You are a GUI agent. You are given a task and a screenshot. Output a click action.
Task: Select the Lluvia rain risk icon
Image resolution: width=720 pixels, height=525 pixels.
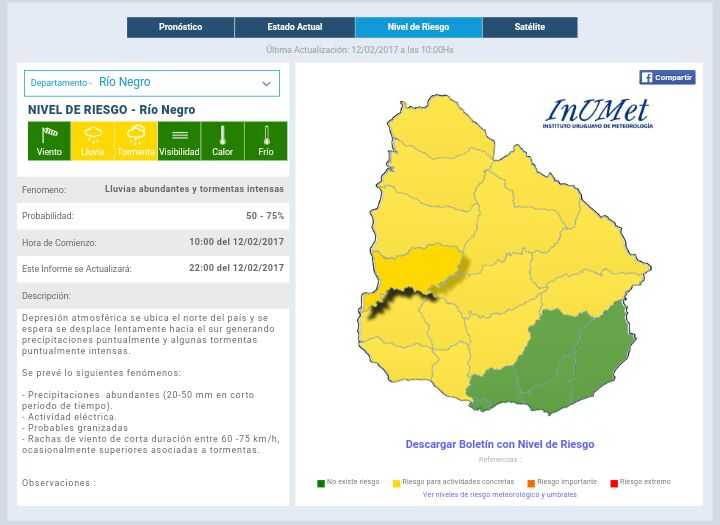(92, 141)
